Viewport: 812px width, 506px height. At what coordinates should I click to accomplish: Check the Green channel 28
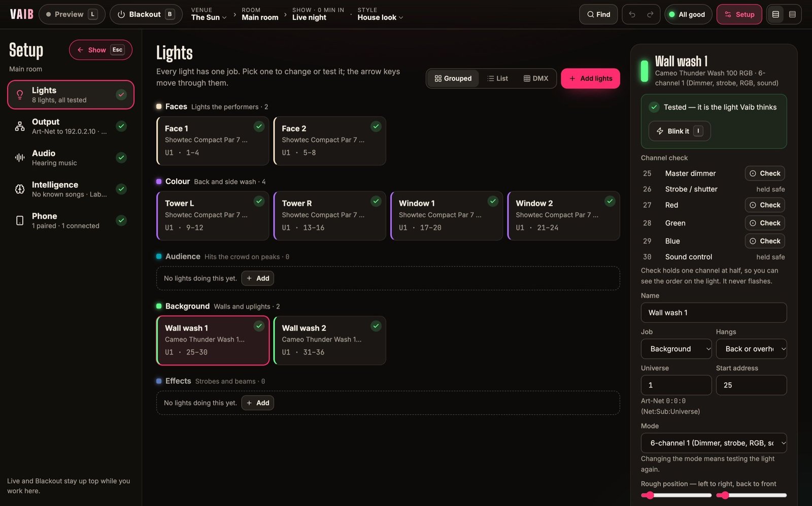[x=765, y=223]
